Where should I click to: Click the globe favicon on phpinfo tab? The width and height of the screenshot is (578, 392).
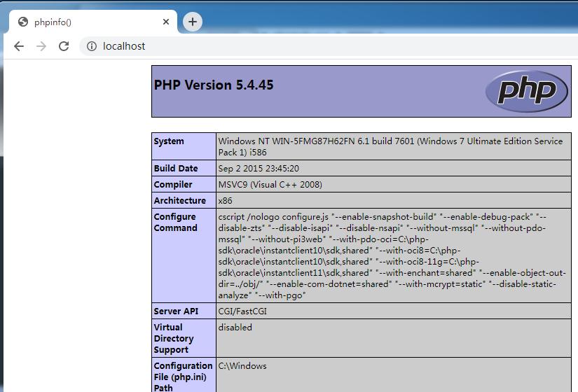[x=23, y=22]
